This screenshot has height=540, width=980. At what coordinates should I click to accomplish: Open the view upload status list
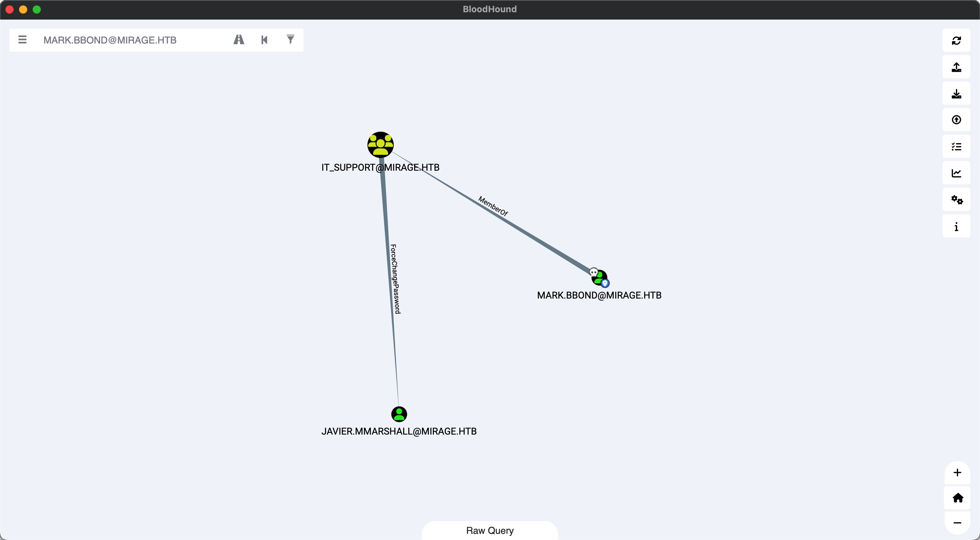956,147
